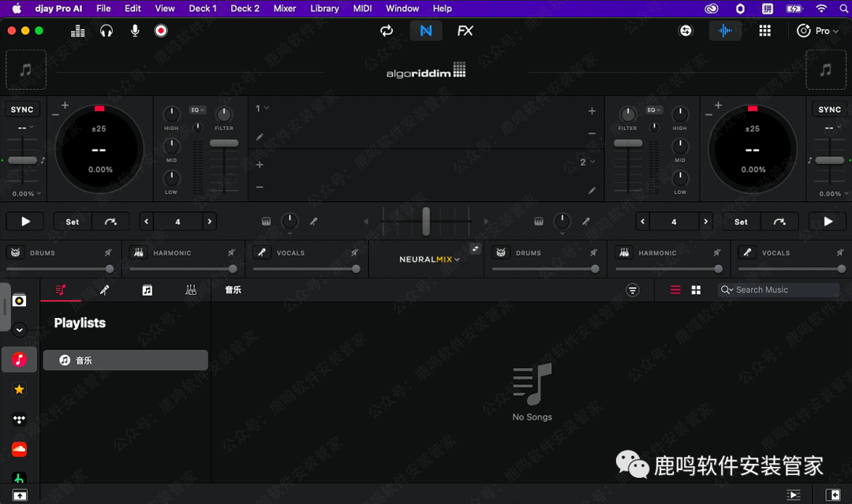Screen dimensions: 852x504
Task: Click the waveform view icon in toolbar
Action: (x=725, y=31)
